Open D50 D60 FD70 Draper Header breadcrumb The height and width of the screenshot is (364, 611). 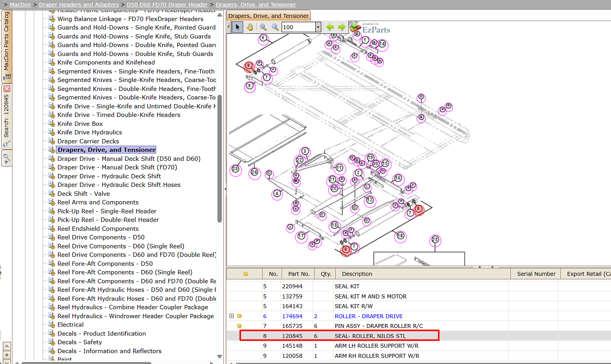[167, 4]
